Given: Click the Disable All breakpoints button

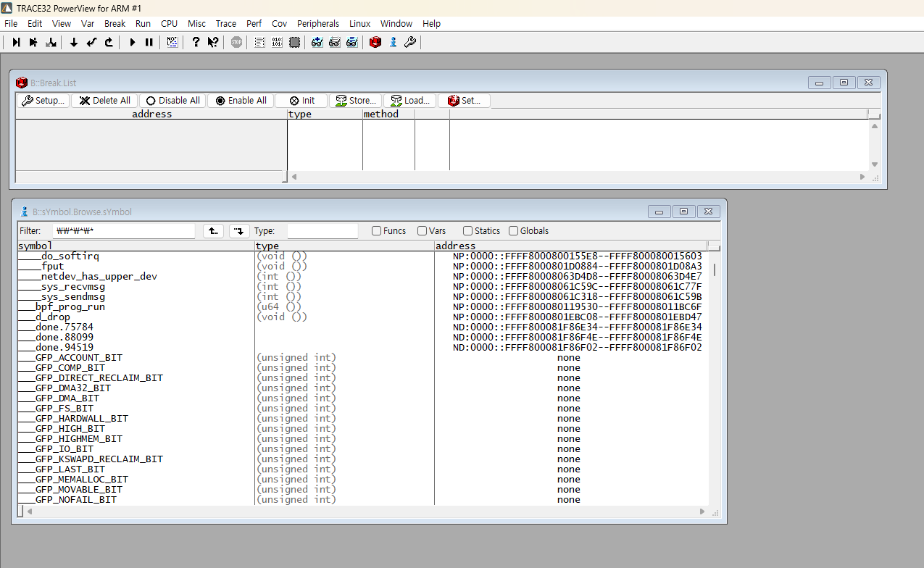Looking at the screenshot, I should coord(172,100).
